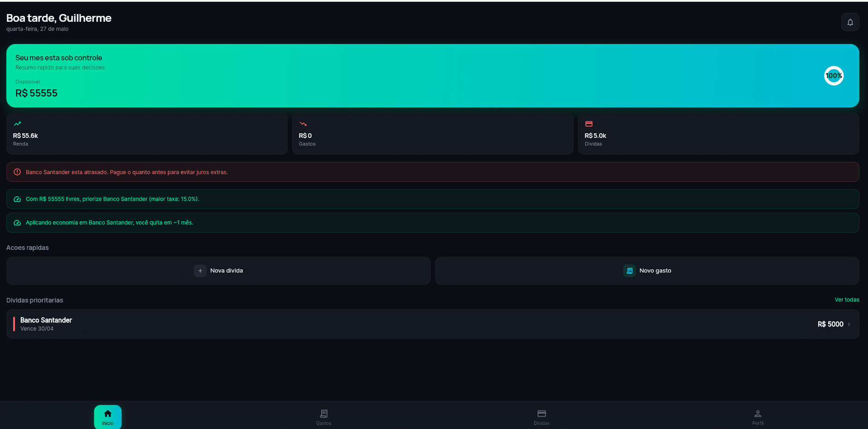
Task: Click 'Seu mes esta sob controle' heading
Action: [59, 58]
